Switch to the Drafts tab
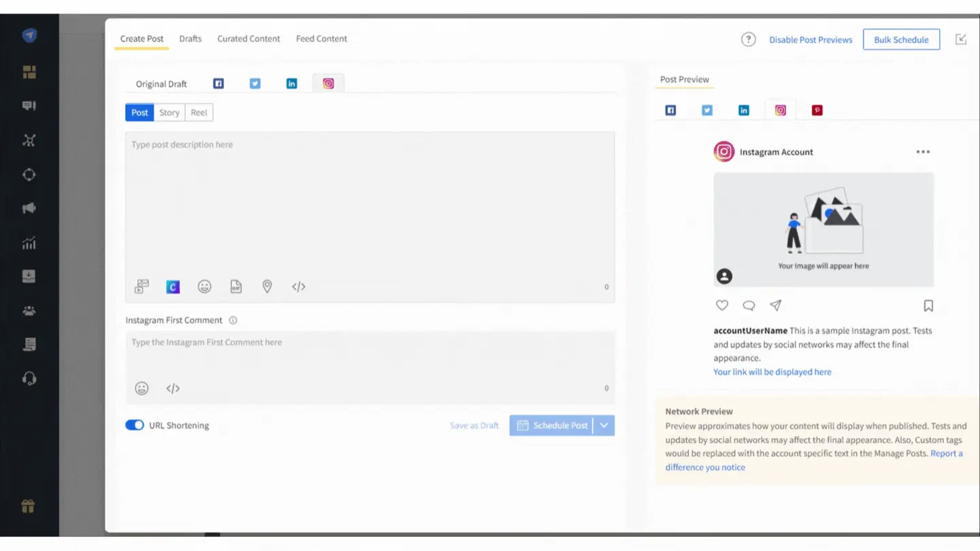The image size is (980, 551). 190,39
